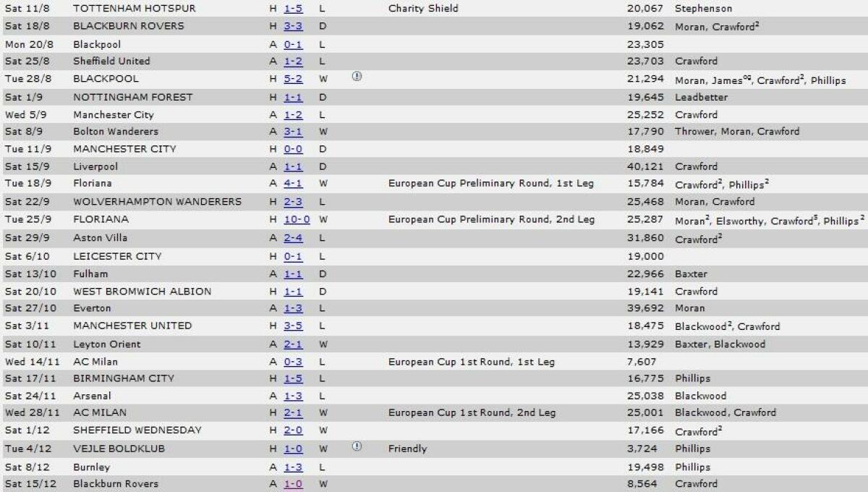Click the info icon in the BLACKPOOL 5-2 row

coord(357,77)
